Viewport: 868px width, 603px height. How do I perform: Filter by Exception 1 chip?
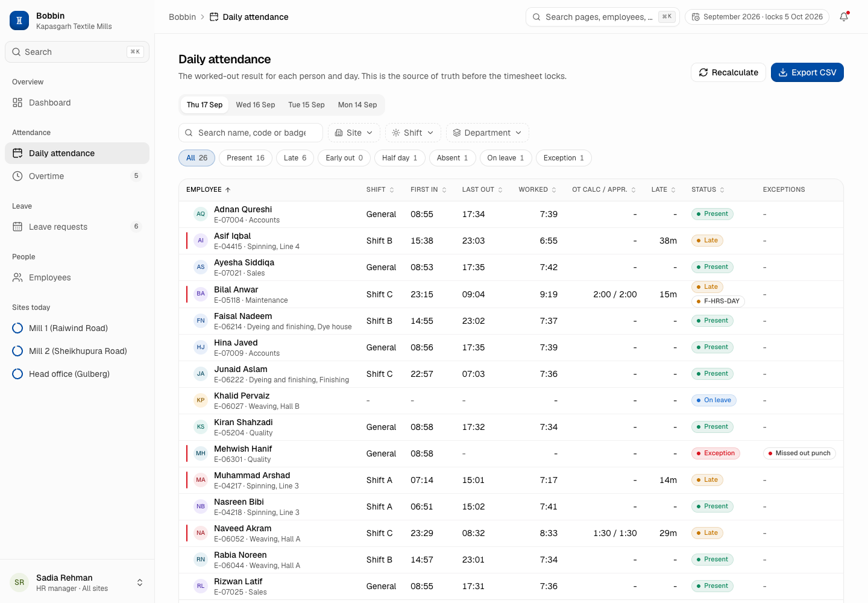click(x=564, y=158)
